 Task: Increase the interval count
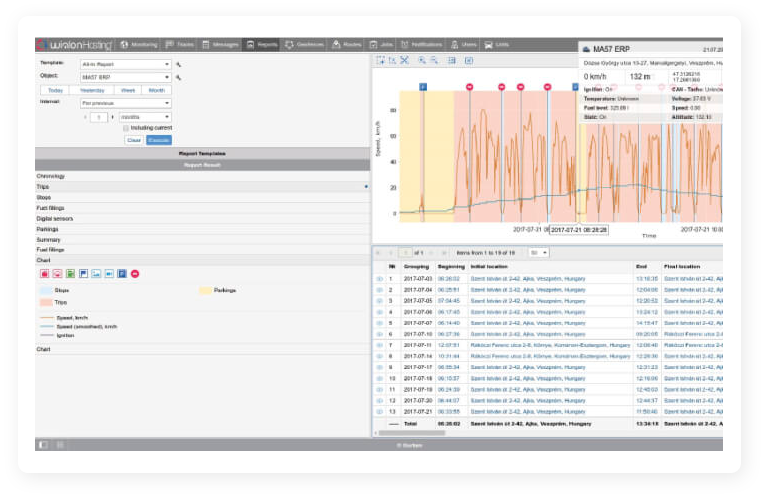click(x=112, y=117)
